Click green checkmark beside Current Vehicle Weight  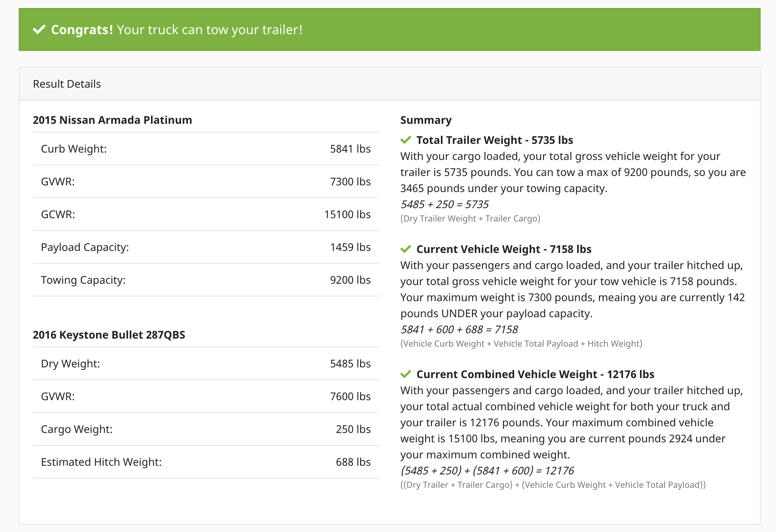(x=405, y=249)
